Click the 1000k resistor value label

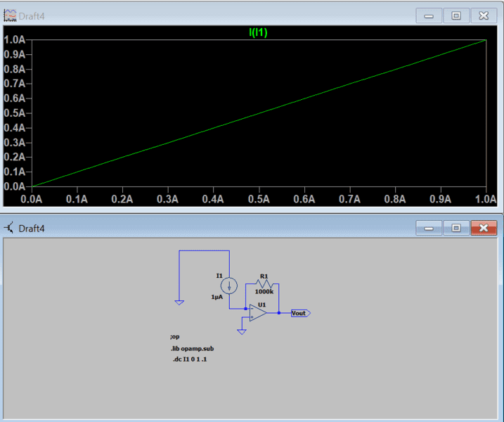(x=264, y=292)
